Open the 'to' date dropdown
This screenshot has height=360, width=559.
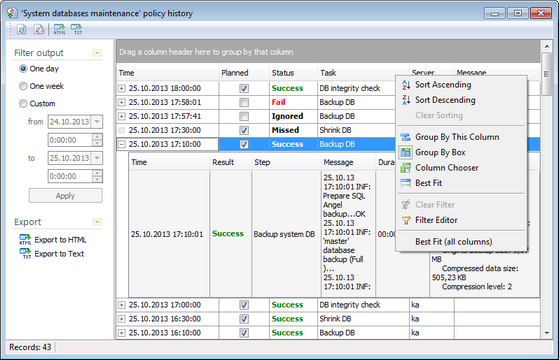[x=97, y=158]
